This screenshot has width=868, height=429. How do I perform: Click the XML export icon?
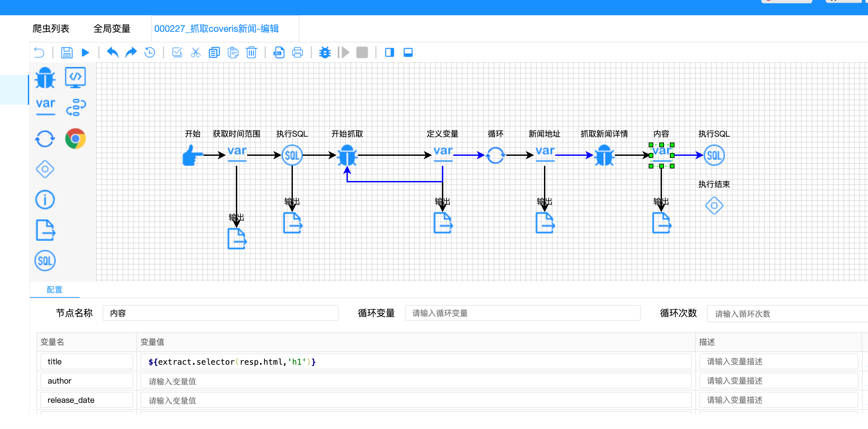[279, 53]
